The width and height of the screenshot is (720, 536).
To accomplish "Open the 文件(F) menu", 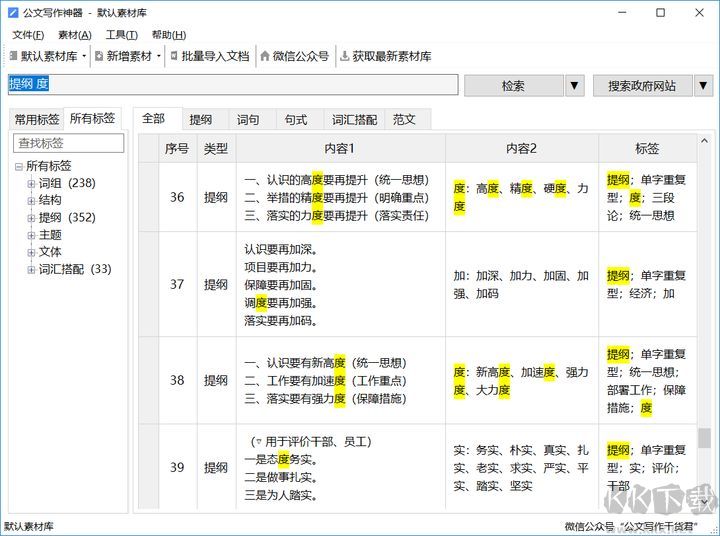I will pos(28,35).
